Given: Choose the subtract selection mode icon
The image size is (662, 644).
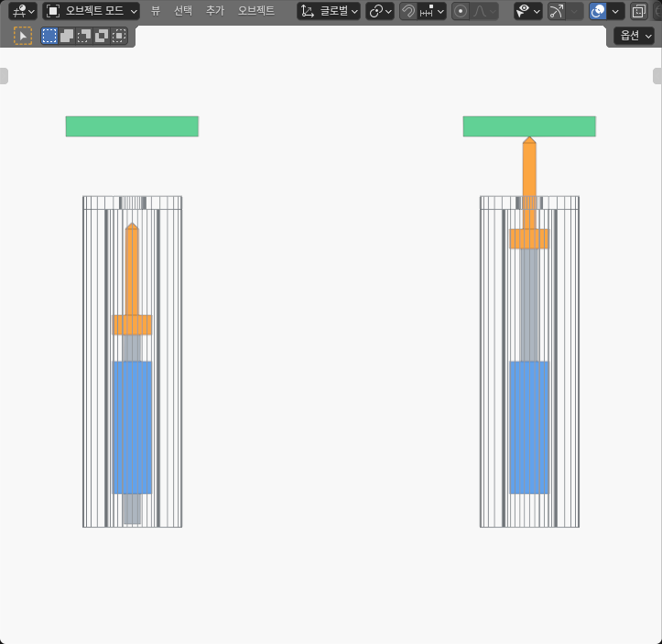Looking at the screenshot, I should coord(84,36).
